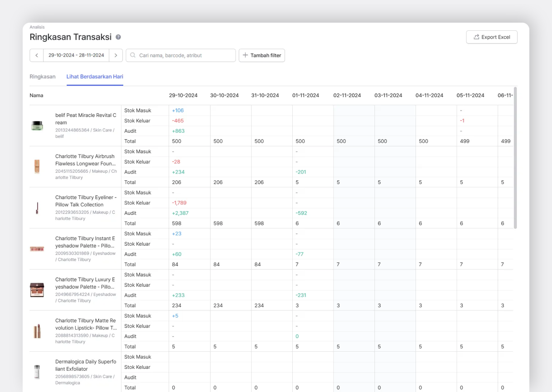Click Airbrush Flawless foundation thumbnail
The image size is (552, 392).
point(37,166)
